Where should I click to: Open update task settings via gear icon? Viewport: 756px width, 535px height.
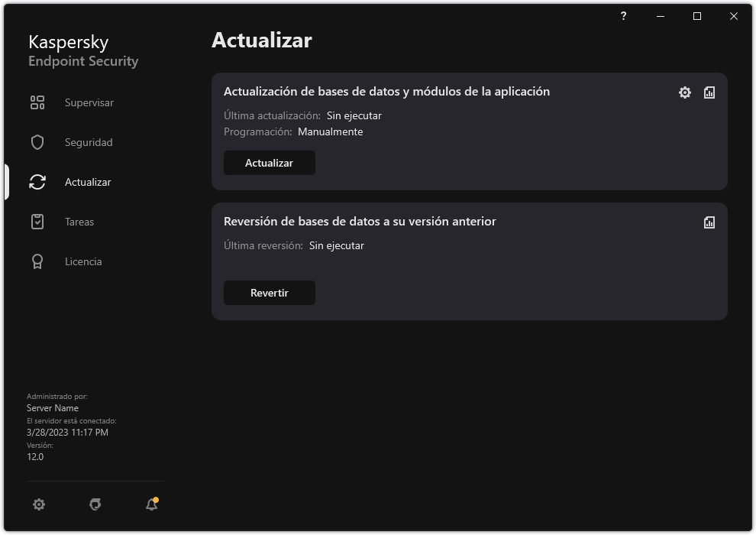(x=684, y=92)
